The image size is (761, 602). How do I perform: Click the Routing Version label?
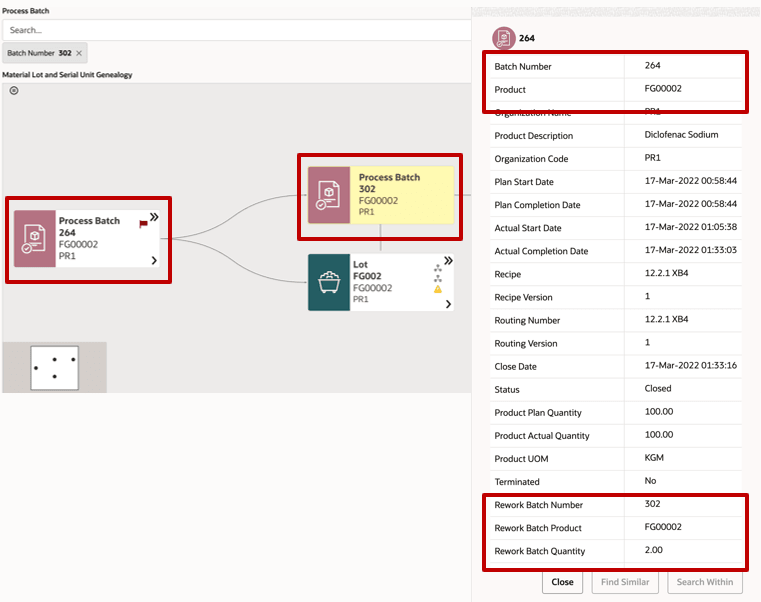pos(526,344)
